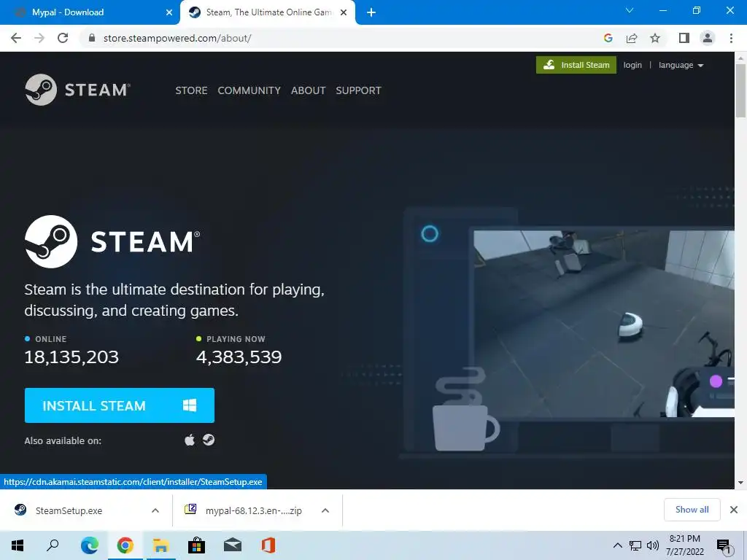747x560 pixels.
Task: Open Windows taskbar search
Action: coord(53,545)
